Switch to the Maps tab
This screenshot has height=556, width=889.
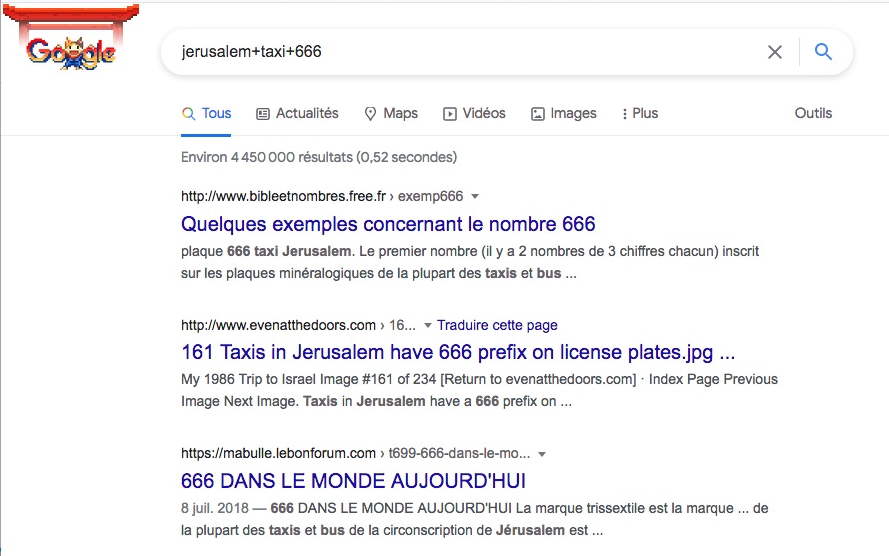point(391,113)
